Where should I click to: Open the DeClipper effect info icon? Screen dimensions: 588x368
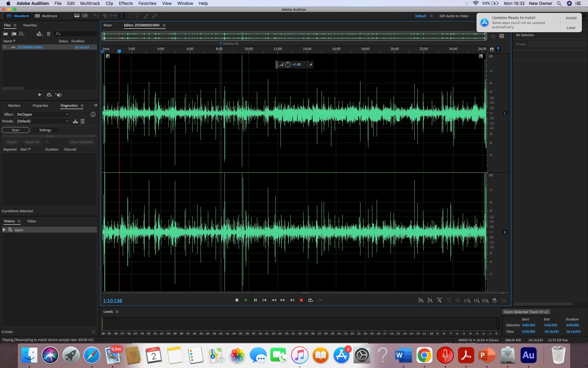point(93,114)
